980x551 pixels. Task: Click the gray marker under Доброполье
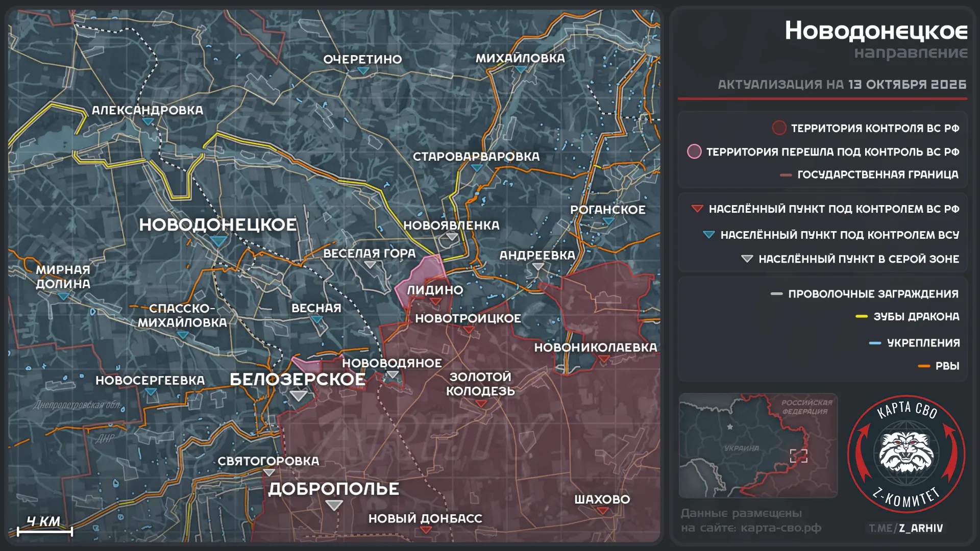pos(334,505)
